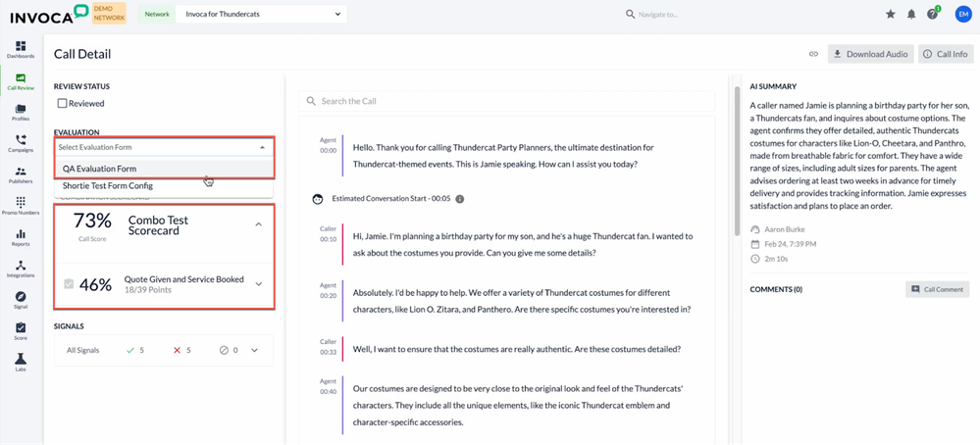Click the Download Audio button
This screenshot has width=980, height=445.
click(x=871, y=54)
